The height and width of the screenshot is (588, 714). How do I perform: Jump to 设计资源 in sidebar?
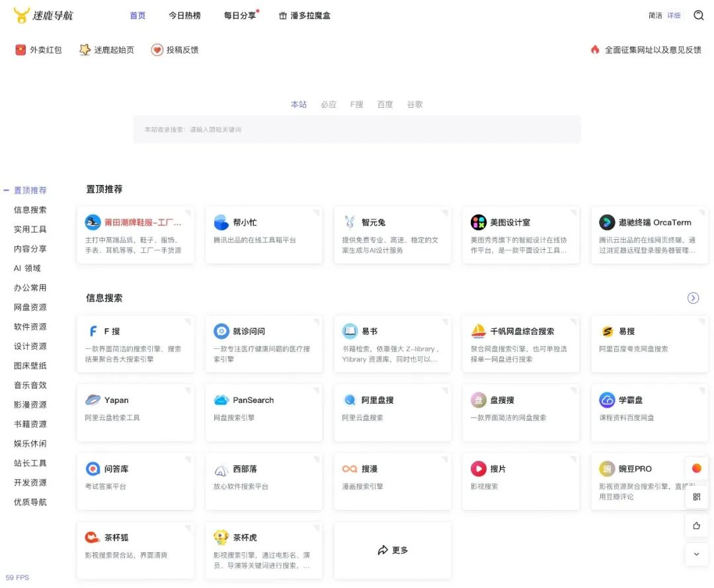[30, 346]
